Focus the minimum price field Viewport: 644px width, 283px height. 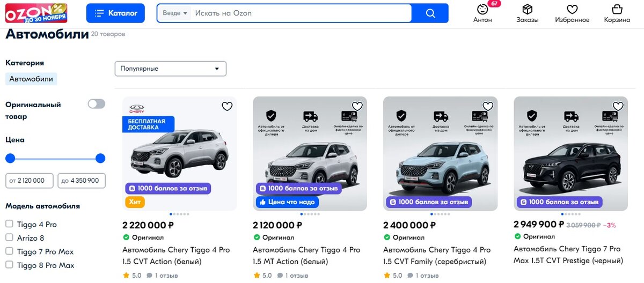click(x=30, y=181)
